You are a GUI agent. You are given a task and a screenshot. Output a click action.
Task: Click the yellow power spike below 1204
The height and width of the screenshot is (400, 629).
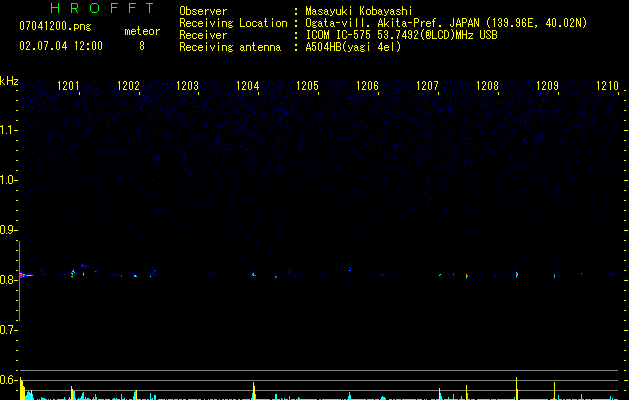[254, 391]
